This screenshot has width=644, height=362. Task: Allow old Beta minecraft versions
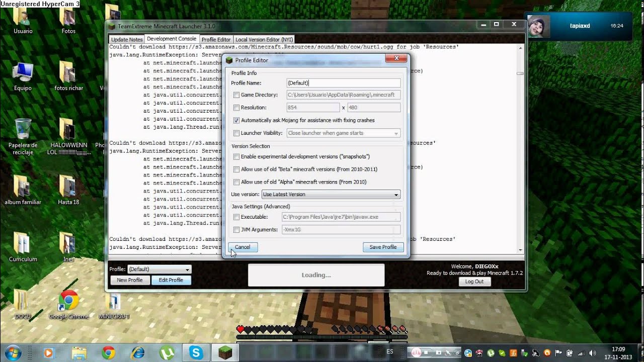[236, 169]
